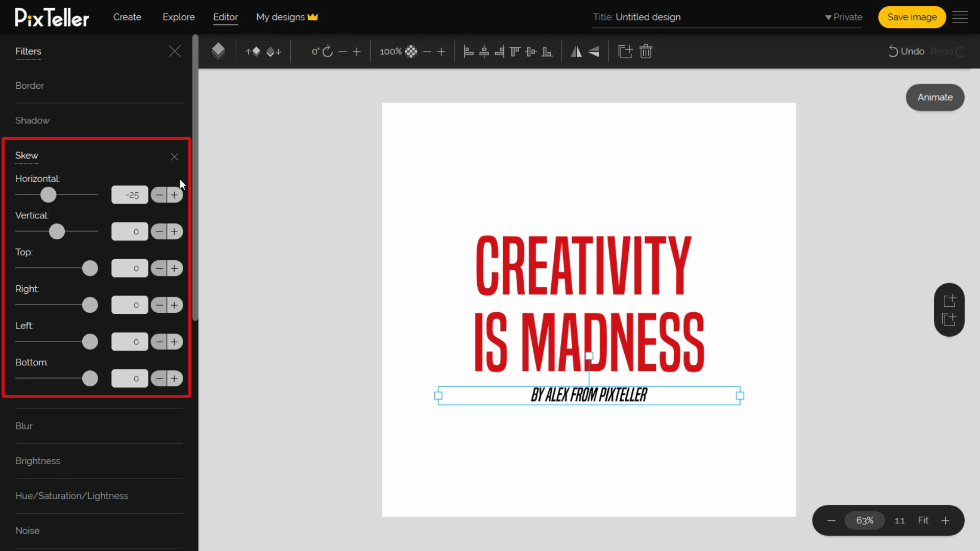Decrease Bottom skew with minus
This screenshot has width=980, height=551.
[x=159, y=379]
